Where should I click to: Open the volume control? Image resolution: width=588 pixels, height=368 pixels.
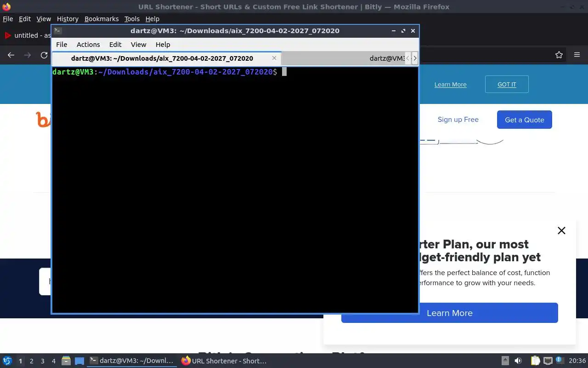[x=518, y=361]
